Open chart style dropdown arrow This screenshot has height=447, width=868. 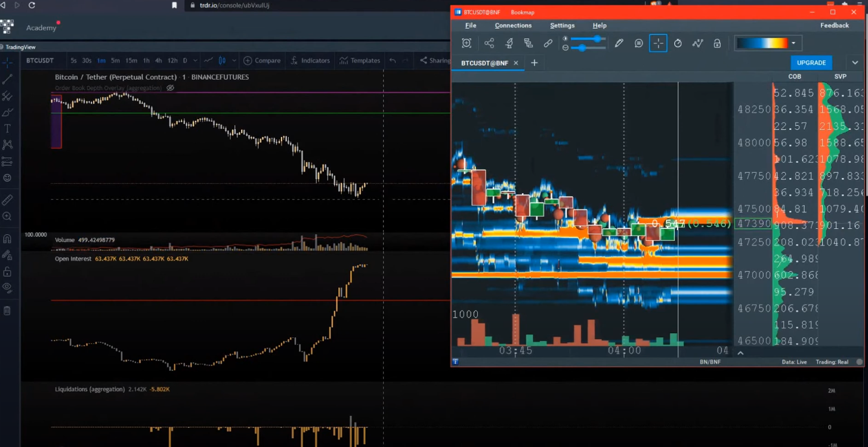pos(234,60)
